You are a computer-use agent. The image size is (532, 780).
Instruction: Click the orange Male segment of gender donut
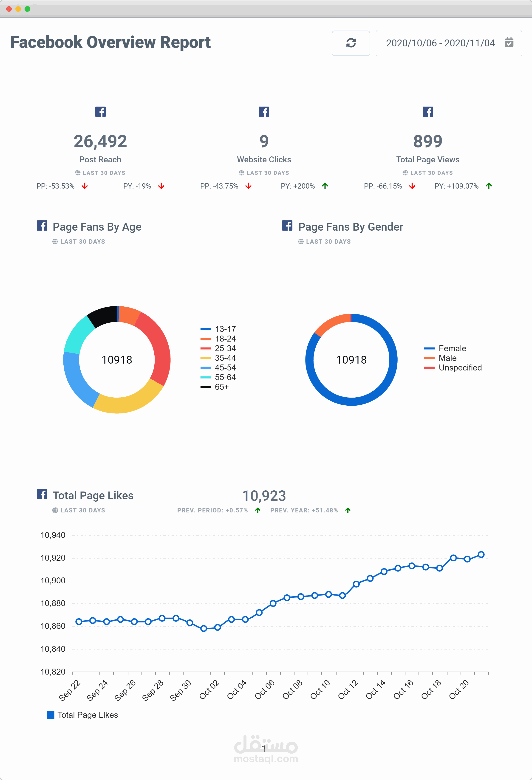[x=332, y=323]
